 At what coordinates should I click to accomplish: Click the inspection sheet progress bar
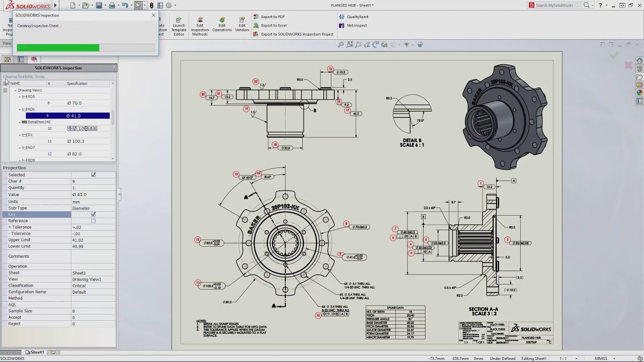pos(86,47)
